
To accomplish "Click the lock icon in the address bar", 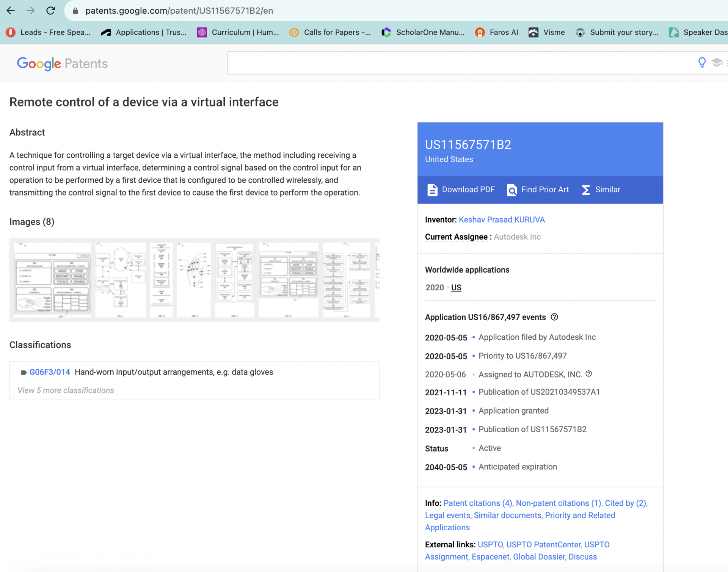I will click(x=75, y=11).
